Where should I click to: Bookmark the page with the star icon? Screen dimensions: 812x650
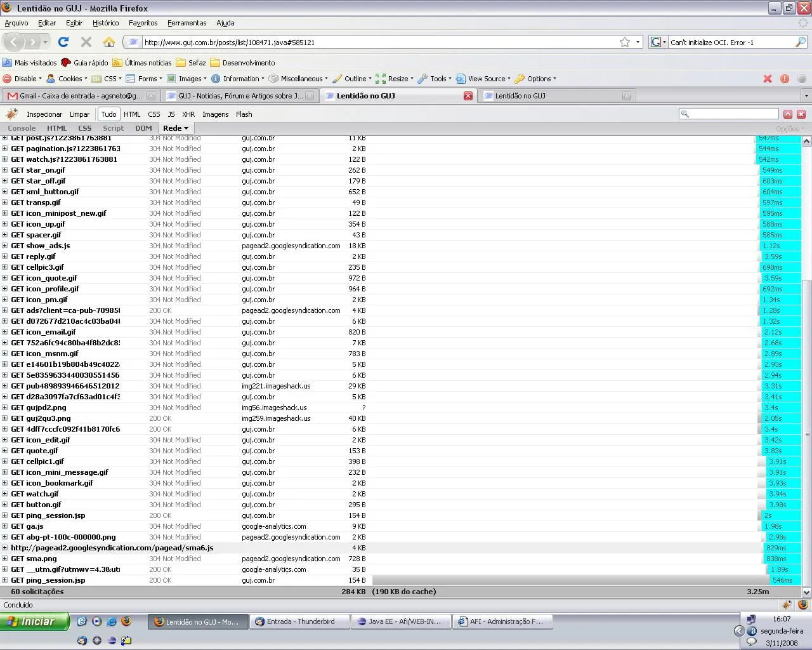point(625,42)
